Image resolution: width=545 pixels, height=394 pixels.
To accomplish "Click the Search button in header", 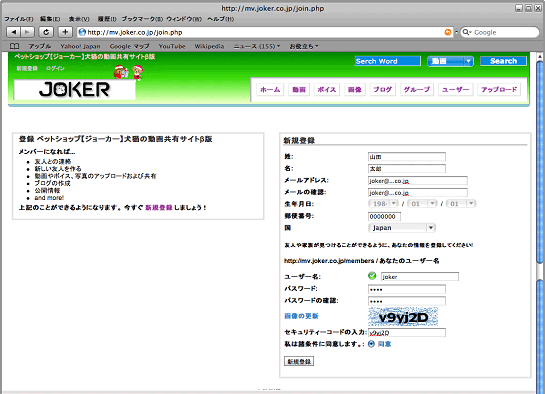I will [503, 61].
